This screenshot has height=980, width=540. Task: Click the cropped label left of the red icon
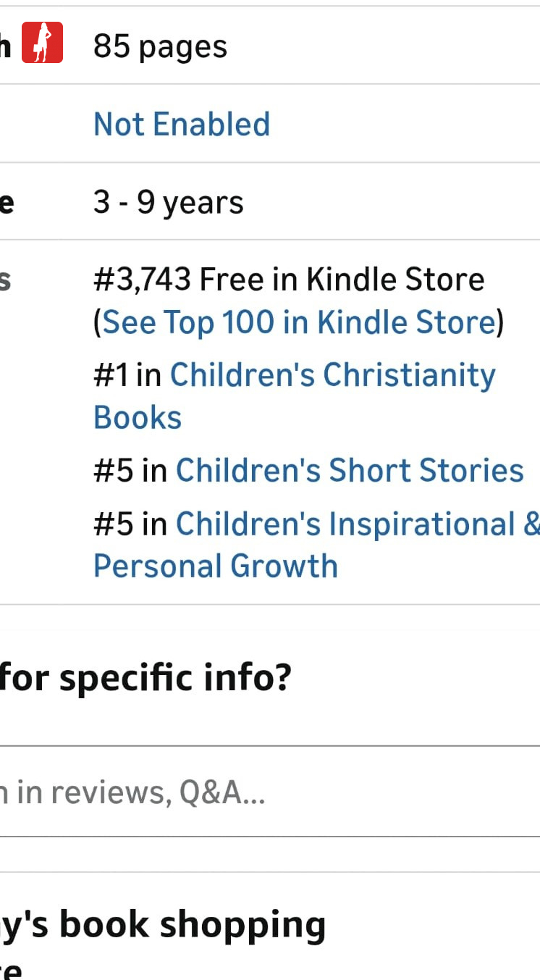[x=5, y=47]
